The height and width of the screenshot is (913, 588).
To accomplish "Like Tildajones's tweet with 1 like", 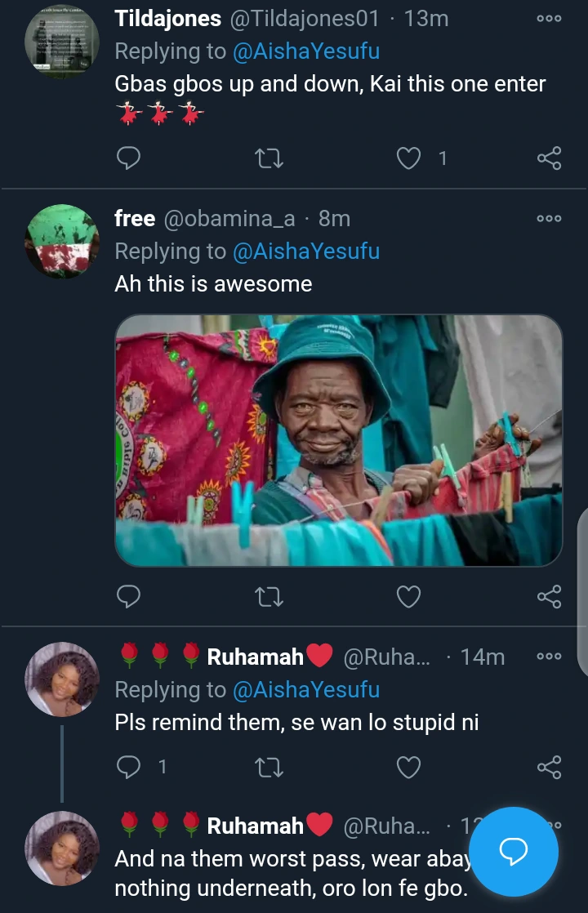I will [x=408, y=158].
